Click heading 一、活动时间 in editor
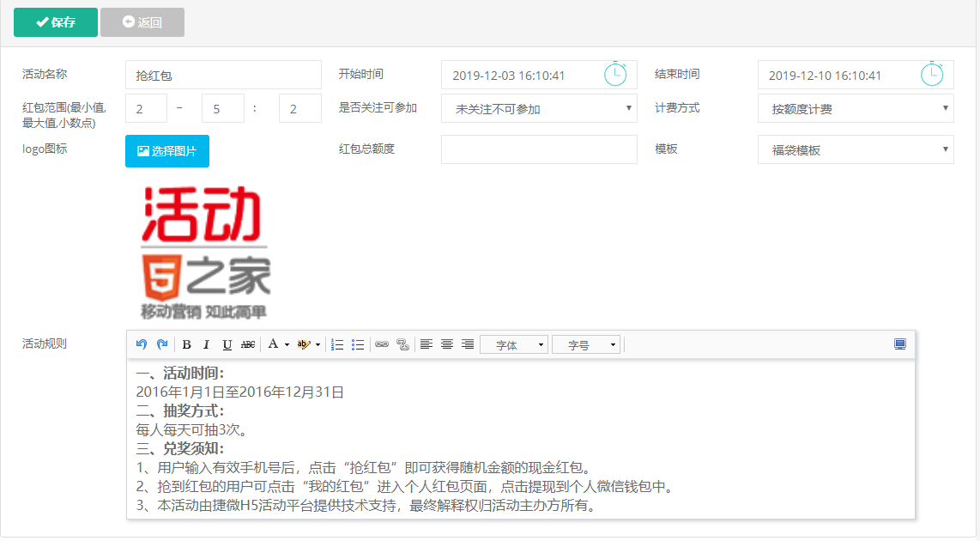Viewport: 980px width, 541px height. (x=180, y=374)
